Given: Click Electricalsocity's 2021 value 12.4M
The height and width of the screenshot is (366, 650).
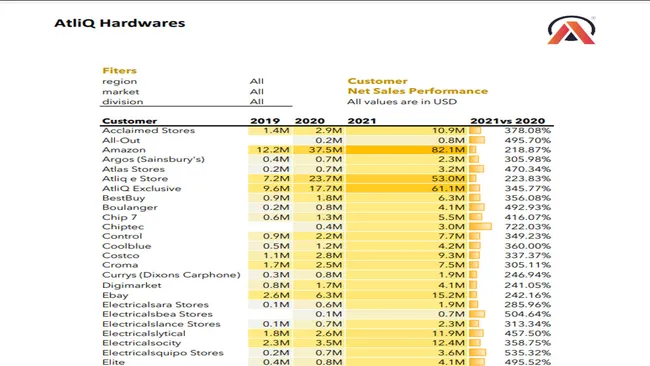Looking at the screenshot, I should tap(449, 343).
